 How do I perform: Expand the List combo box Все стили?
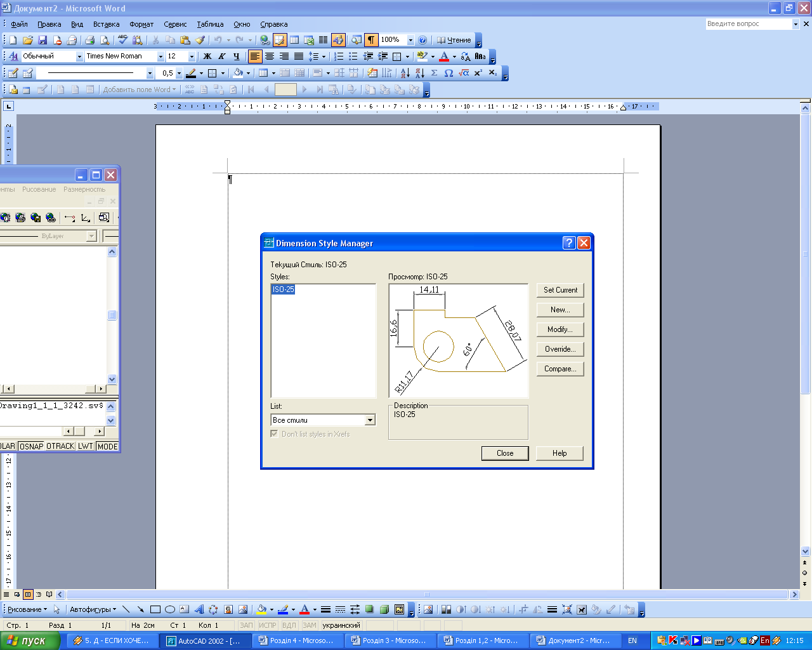(370, 420)
